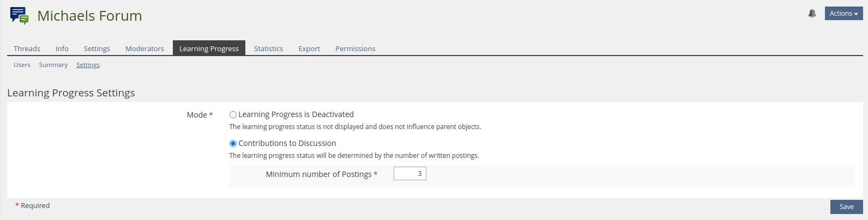Switch to the Permissions tab
The width and height of the screenshot is (868, 220).
pos(355,48)
